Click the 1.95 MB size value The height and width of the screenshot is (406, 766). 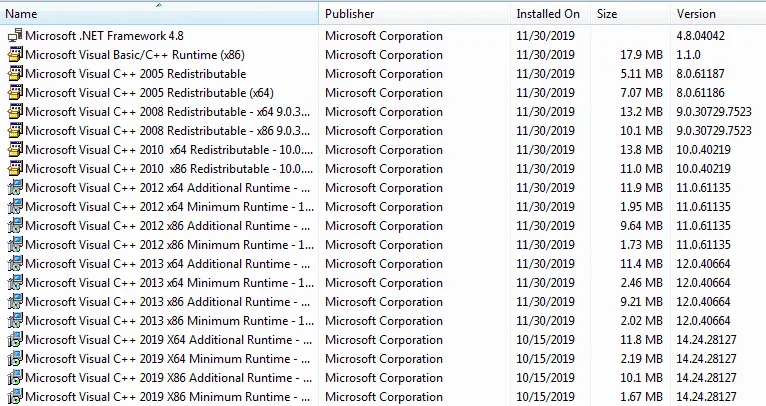tap(641, 207)
